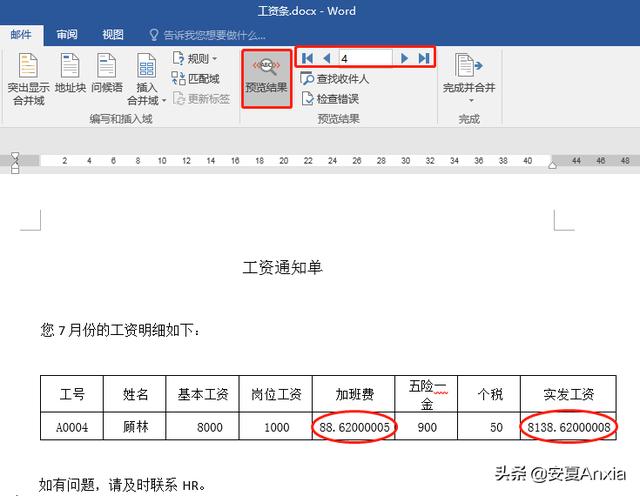Expand the Finish & Merge dropdown arrow
Image resolution: width=640 pixels, height=496 pixels.
[471, 100]
